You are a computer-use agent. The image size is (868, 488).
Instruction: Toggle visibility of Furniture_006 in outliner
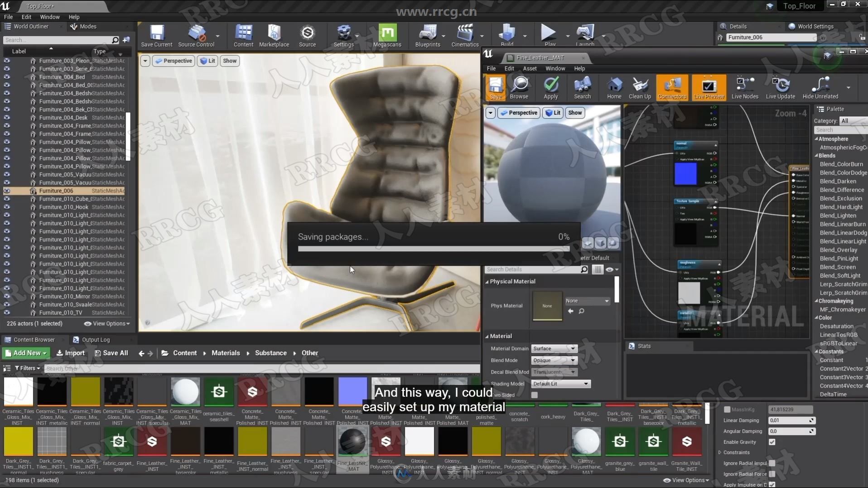click(x=7, y=191)
